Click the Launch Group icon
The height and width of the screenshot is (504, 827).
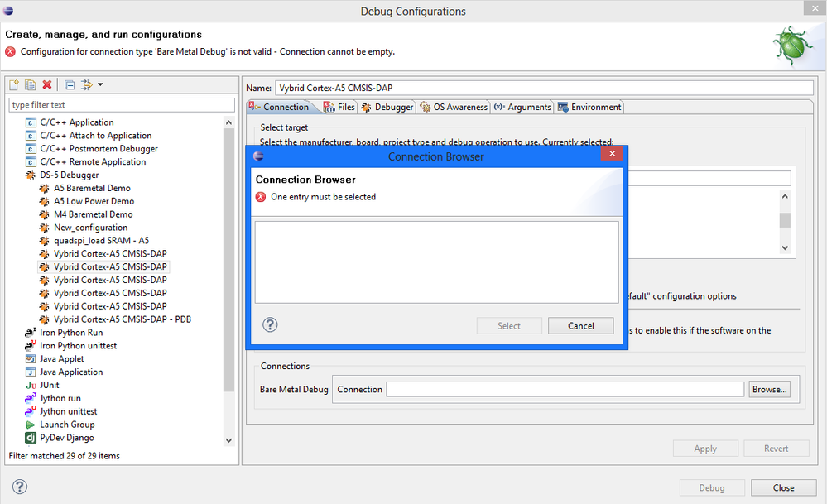(31, 425)
